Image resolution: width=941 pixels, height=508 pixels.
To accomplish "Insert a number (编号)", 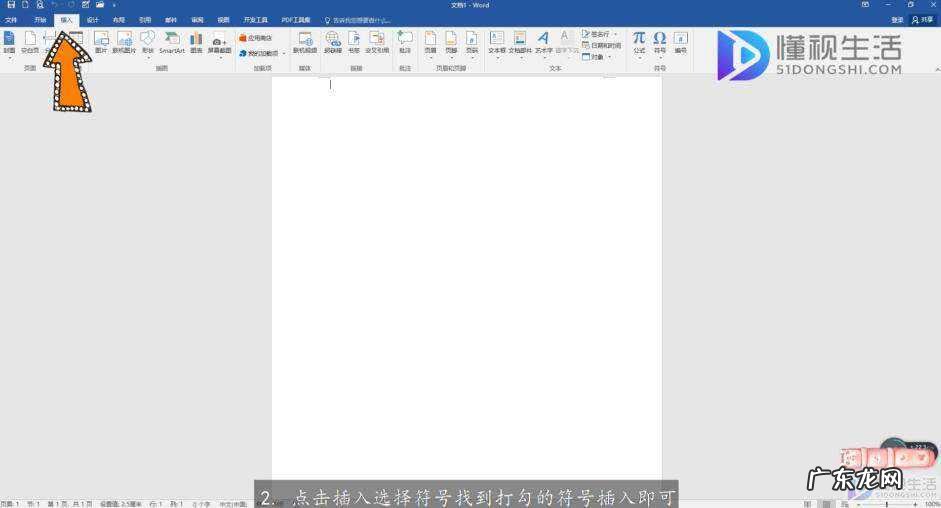I will click(681, 43).
